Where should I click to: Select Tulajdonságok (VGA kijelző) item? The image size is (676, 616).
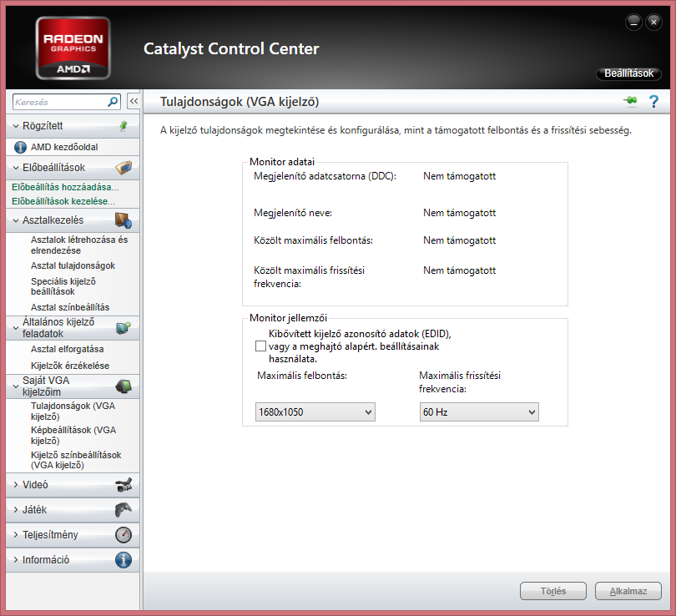pyautogui.click(x=73, y=412)
